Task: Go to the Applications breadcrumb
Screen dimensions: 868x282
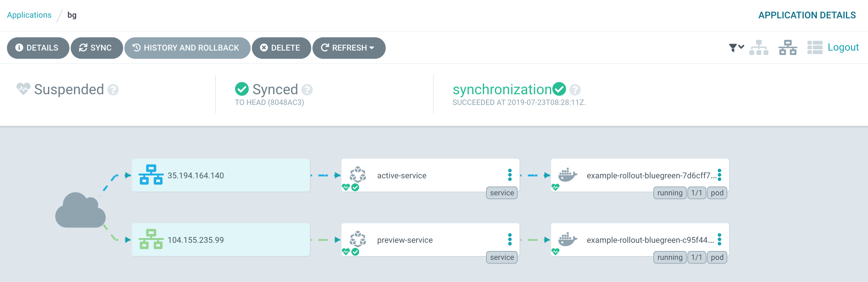Action: point(29,15)
